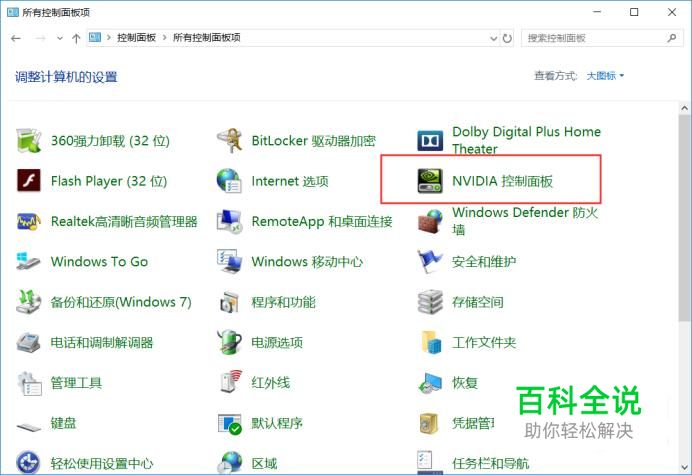Click the BitLocker 驱动器加密 icon
692x475 pixels.
[229, 140]
